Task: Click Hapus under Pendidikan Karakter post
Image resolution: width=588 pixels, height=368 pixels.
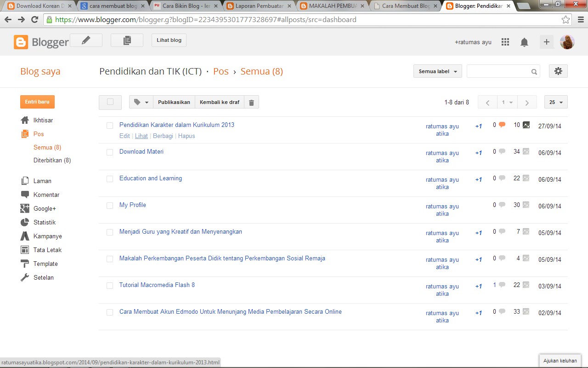Action: [187, 136]
